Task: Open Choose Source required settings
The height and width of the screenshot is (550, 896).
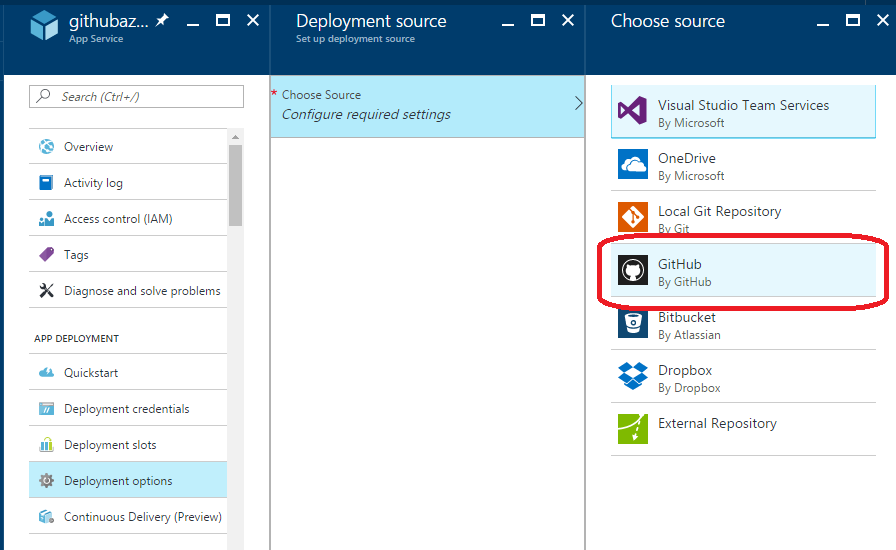Action: [x=427, y=106]
